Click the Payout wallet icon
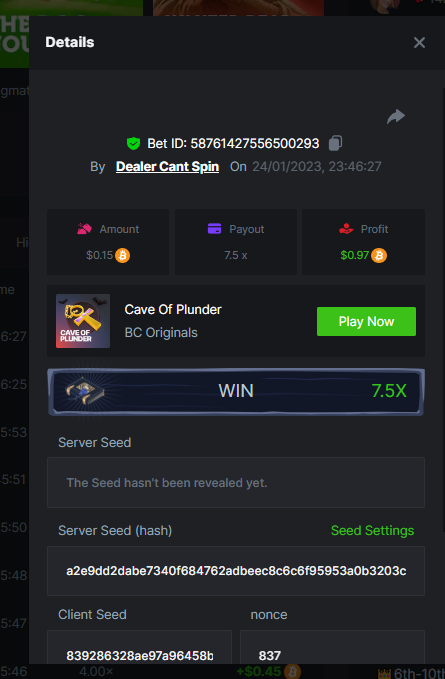This screenshot has width=445, height=679. coord(214,229)
